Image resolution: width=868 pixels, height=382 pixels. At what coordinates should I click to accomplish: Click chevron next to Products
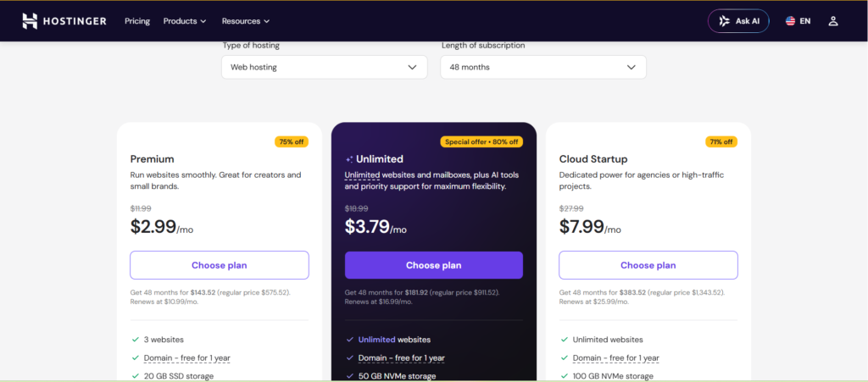click(203, 21)
